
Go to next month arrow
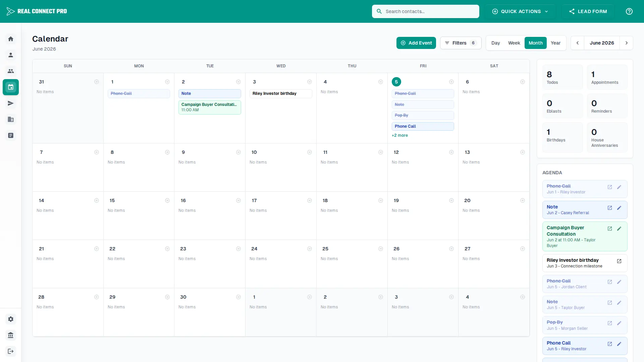click(x=627, y=43)
